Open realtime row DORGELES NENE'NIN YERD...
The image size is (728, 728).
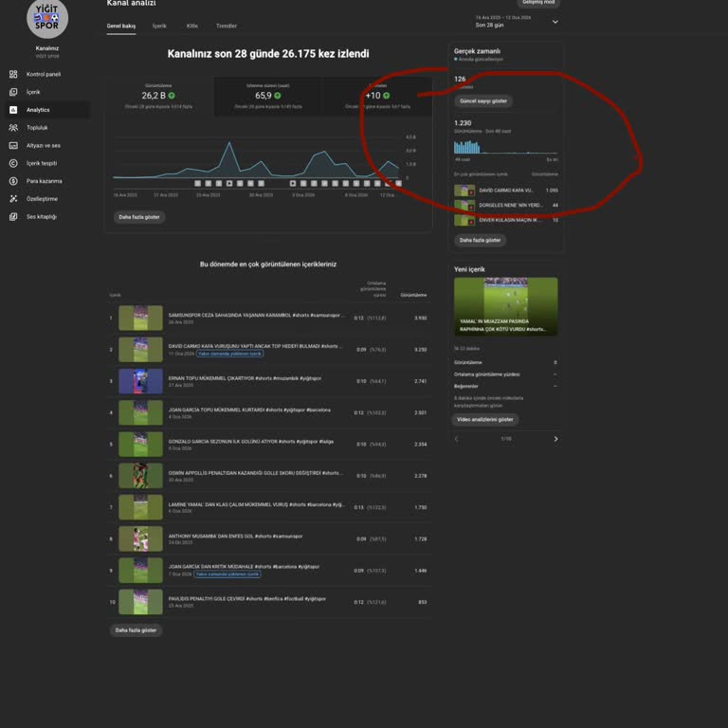pos(506,205)
